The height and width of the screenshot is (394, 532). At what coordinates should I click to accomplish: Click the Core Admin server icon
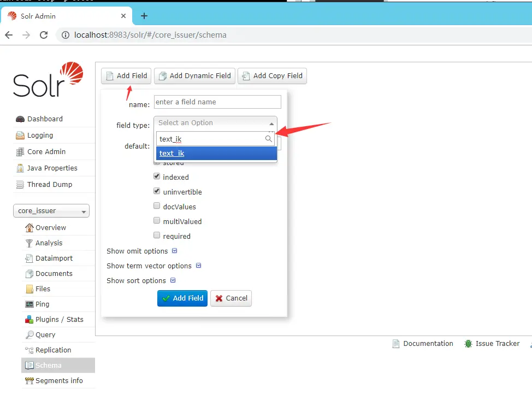tap(20, 152)
